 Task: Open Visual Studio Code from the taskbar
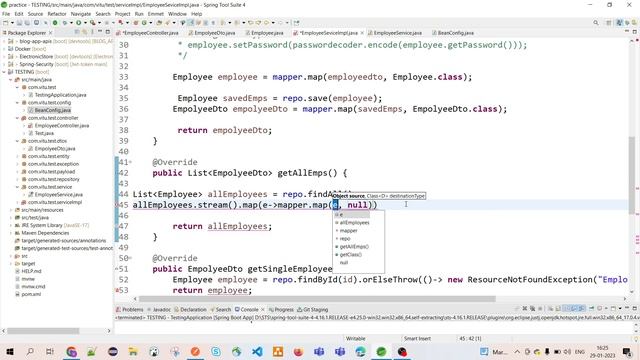coord(257,351)
